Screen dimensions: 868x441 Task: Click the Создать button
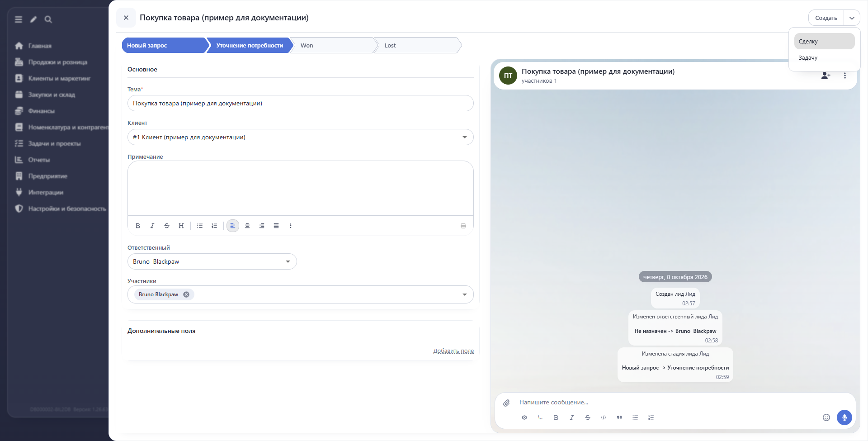[x=826, y=18]
